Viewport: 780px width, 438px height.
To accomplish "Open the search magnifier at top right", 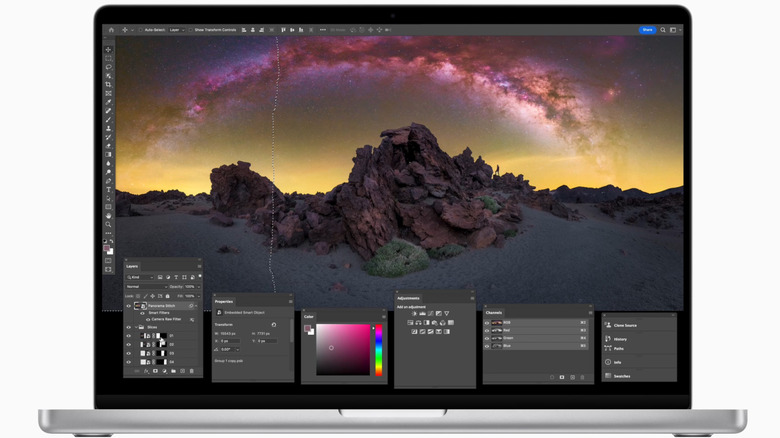I will tap(663, 30).
